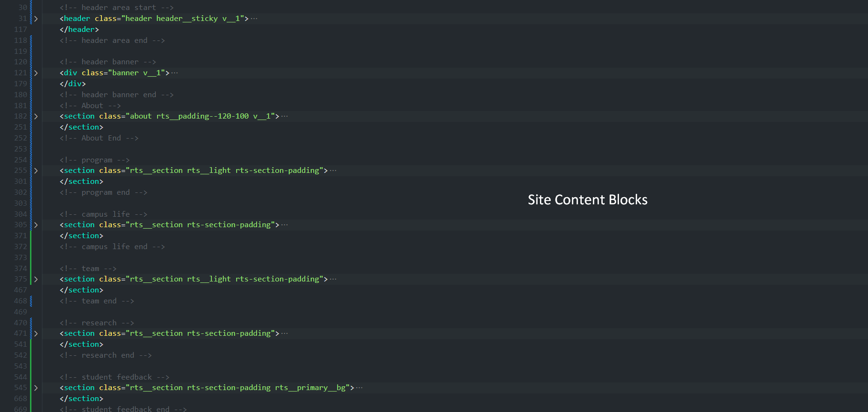Click the "Site Content Blocks" caption text
This screenshot has width=868, height=412.
(588, 200)
